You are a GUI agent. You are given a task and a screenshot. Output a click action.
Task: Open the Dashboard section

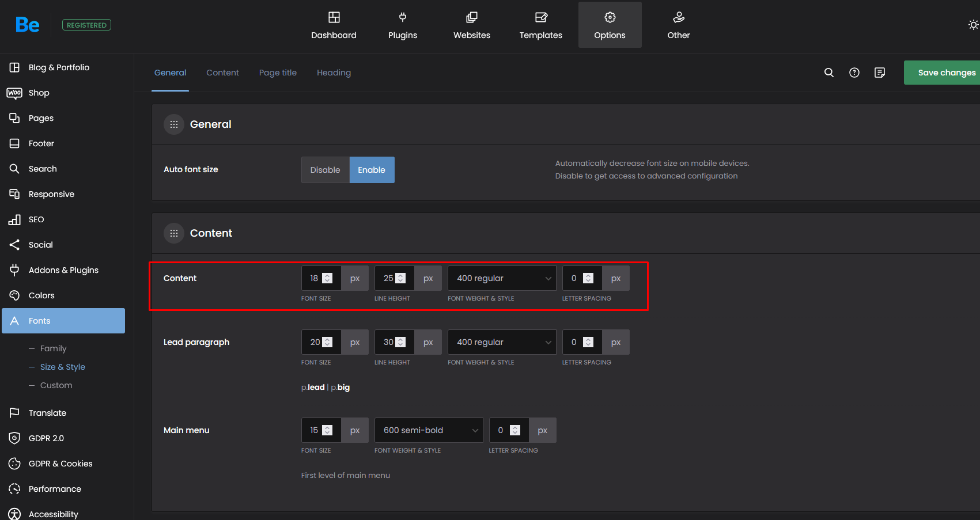pyautogui.click(x=334, y=25)
